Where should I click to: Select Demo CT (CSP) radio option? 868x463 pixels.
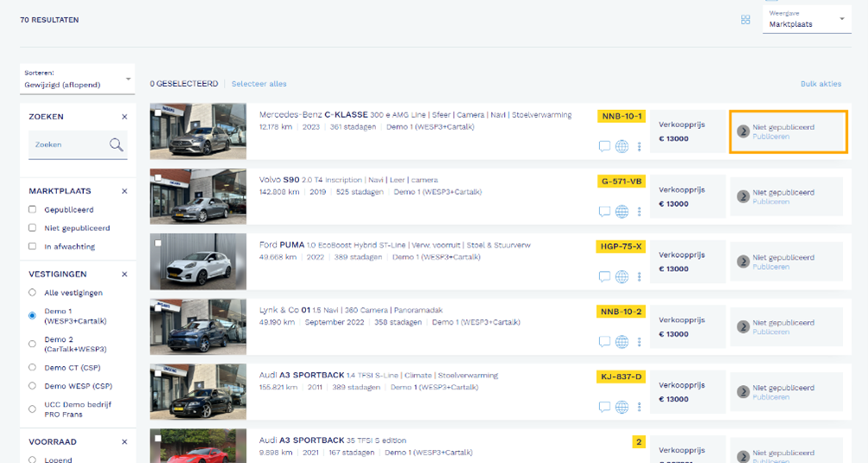point(32,367)
